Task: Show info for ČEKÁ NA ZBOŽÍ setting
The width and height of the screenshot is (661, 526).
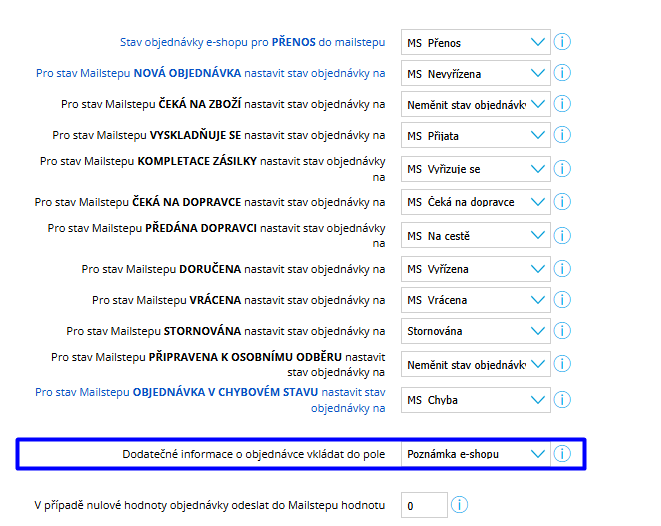Action: (x=562, y=104)
